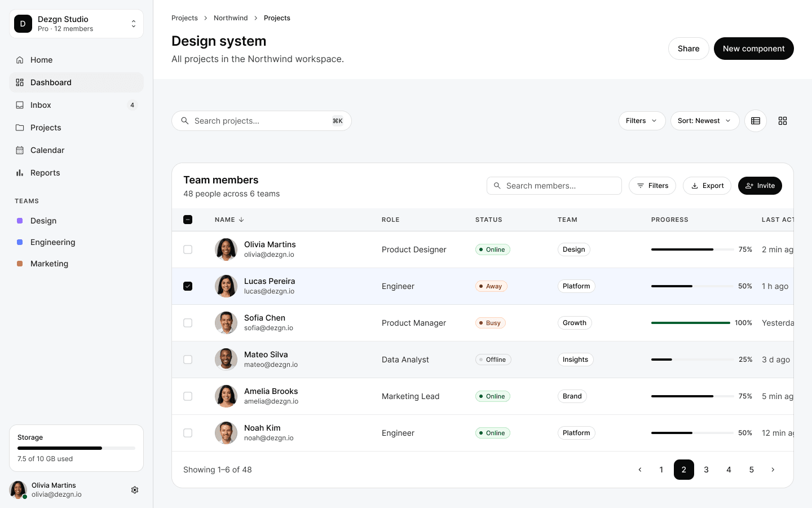This screenshot has height=508, width=812.
Task: Tick Amelia Brooks row checkbox
Action: (188, 396)
